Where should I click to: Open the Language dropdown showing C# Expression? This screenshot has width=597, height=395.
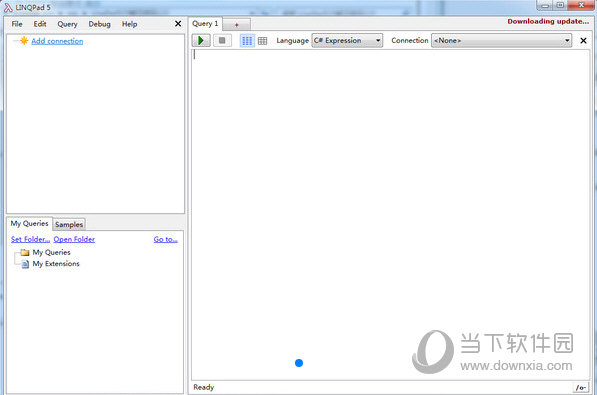347,40
